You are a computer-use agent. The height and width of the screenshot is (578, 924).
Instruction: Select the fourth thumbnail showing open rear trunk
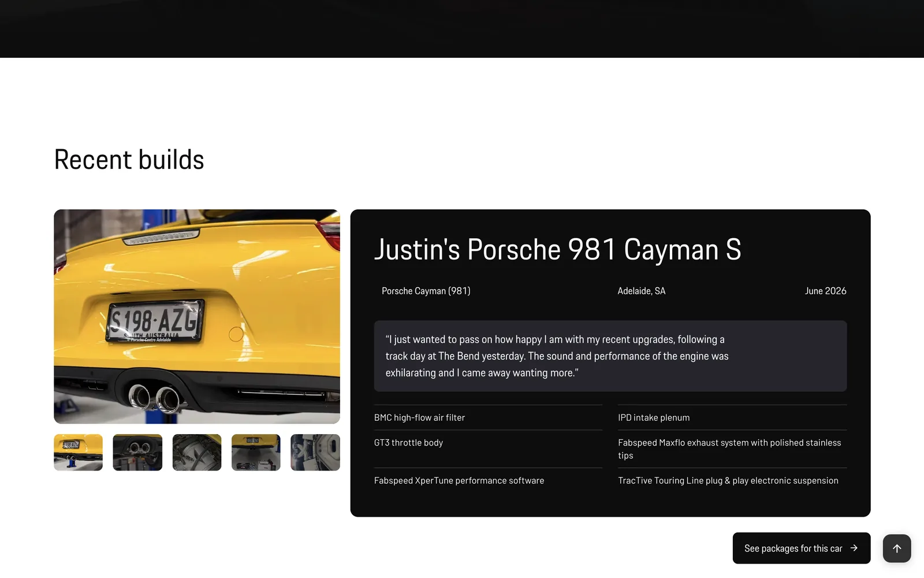[x=256, y=453]
